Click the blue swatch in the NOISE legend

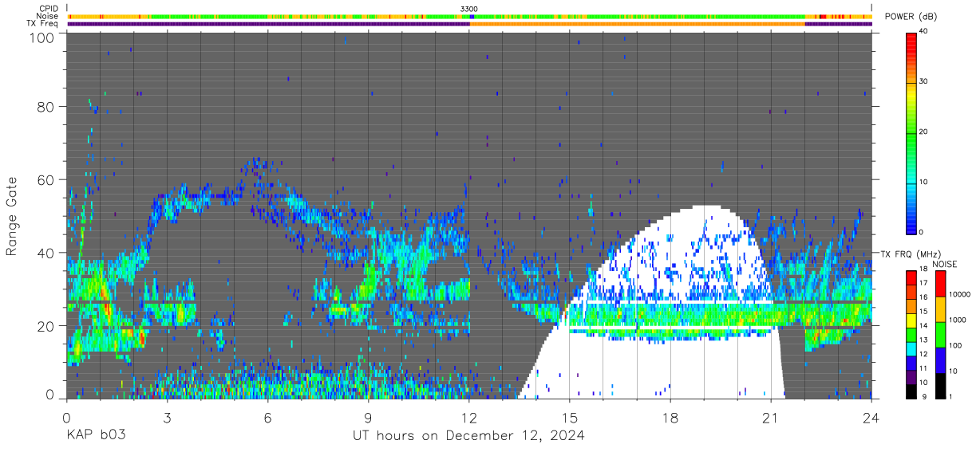click(x=939, y=360)
